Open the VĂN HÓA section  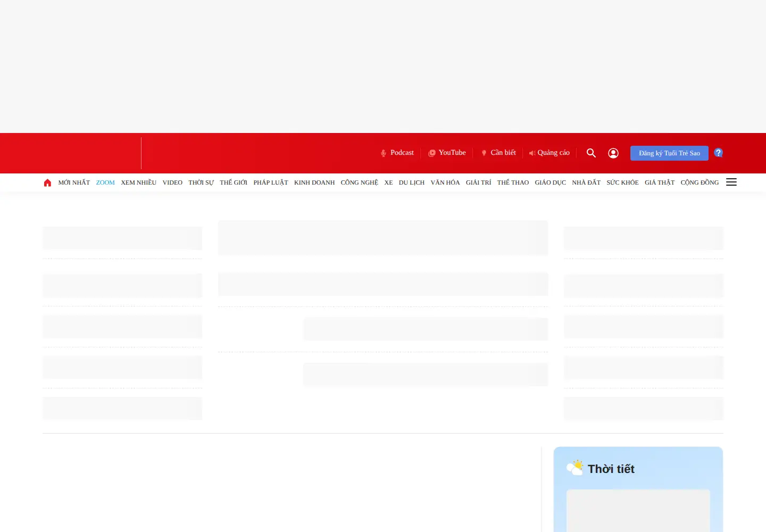(445, 182)
